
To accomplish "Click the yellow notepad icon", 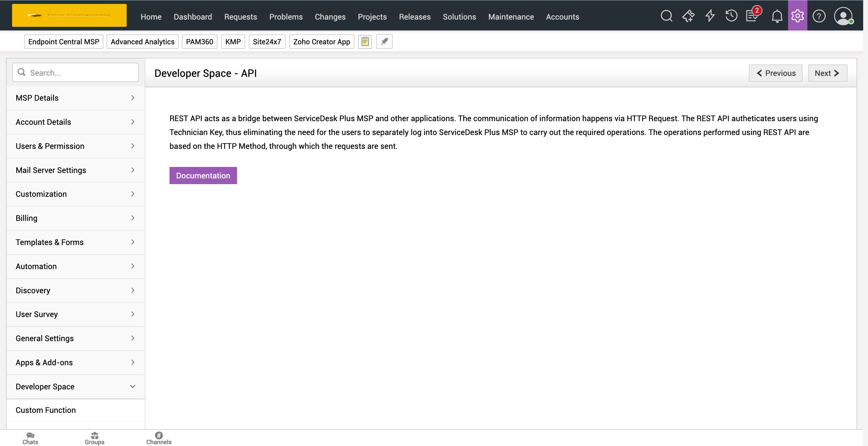I will pos(365,41).
